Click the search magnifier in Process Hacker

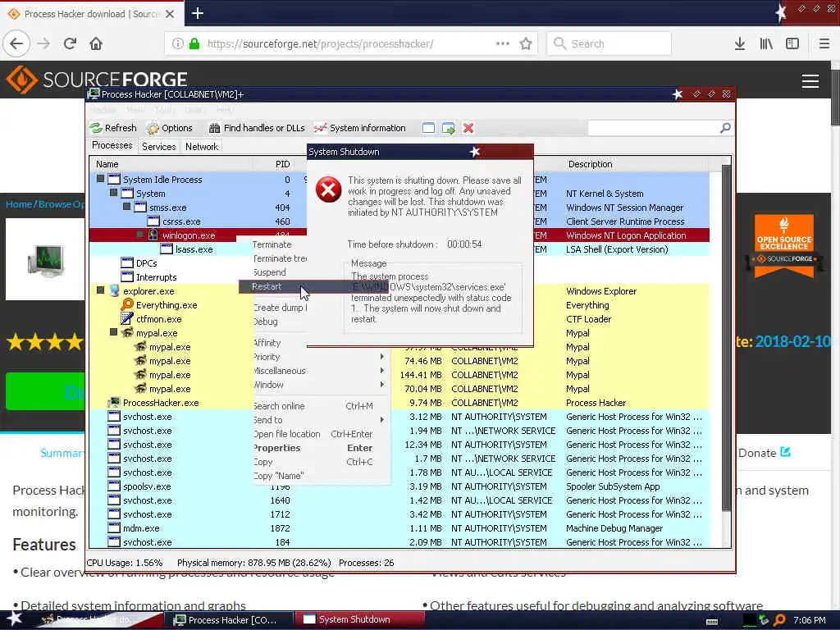tap(725, 127)
